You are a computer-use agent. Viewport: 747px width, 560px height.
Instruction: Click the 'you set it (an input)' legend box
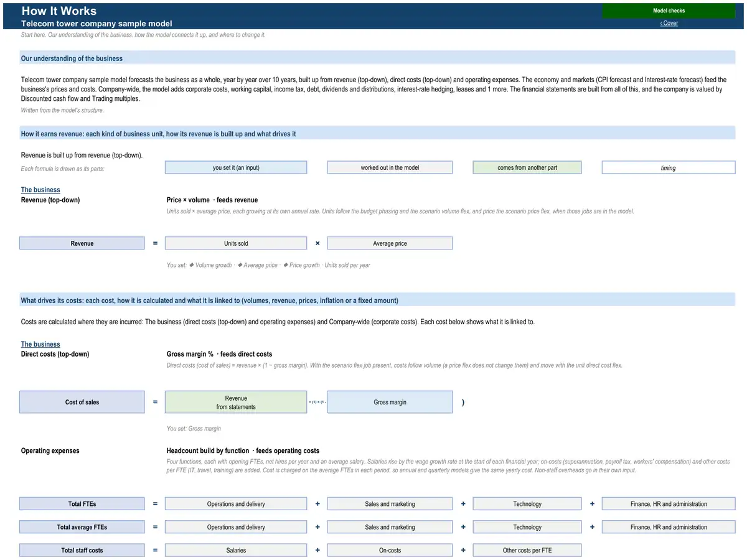236,167
